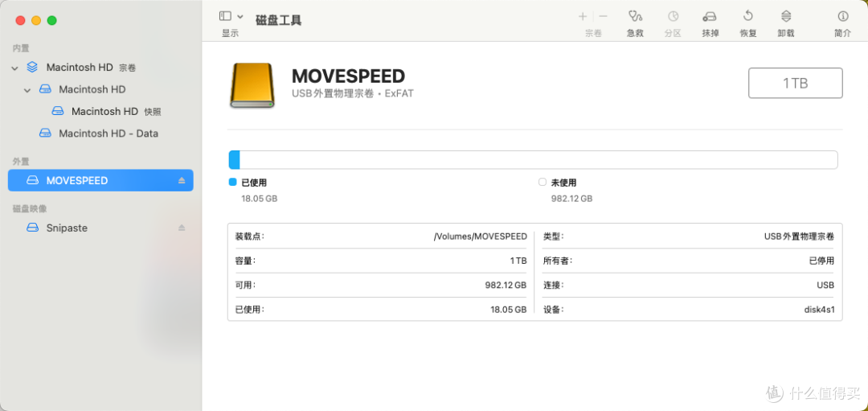The height and width of the screenshot is (411, 868).
Task: Click the white 未使用 legend swatch
Action: tap(542, 183)
